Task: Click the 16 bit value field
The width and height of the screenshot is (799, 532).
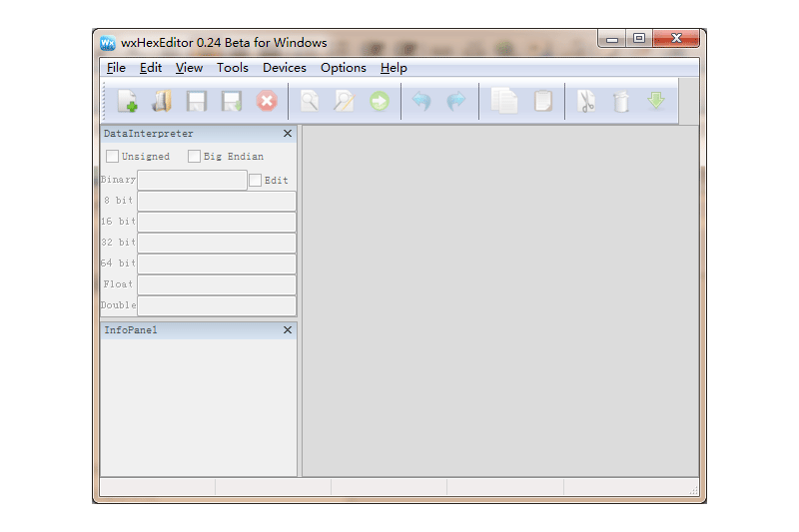Action: click(217, 222)
